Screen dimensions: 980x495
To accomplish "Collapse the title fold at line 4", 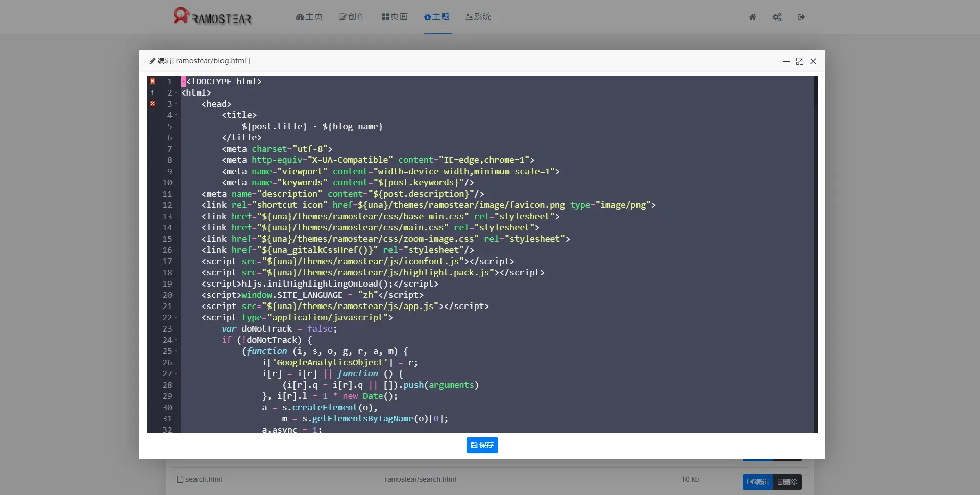I will (x=176, y=115).
